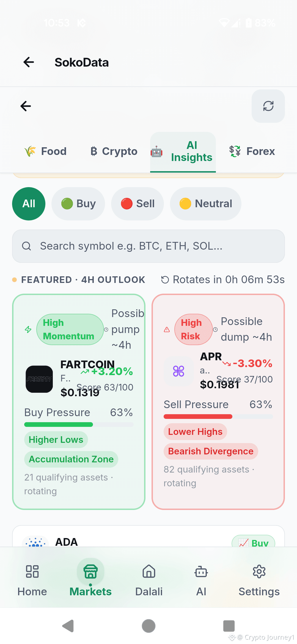Image resolution: width=297 pixels, height=644 pixels.
Task: Tap the secondary back arrow below header
Action: pyautogui.click(x=26, y=106)
